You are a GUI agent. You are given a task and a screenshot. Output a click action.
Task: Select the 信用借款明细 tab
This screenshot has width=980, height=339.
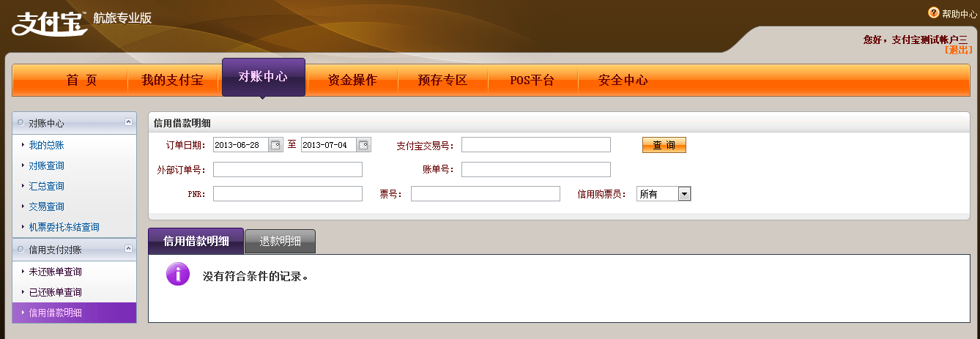[x=196, y=241]
